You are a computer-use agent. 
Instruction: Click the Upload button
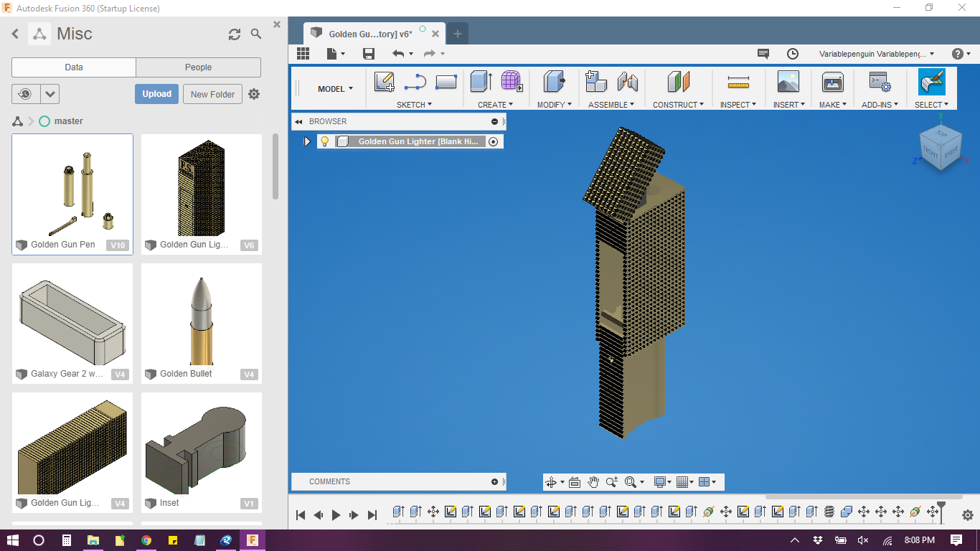pyautogui.click(x=156, y=94)
